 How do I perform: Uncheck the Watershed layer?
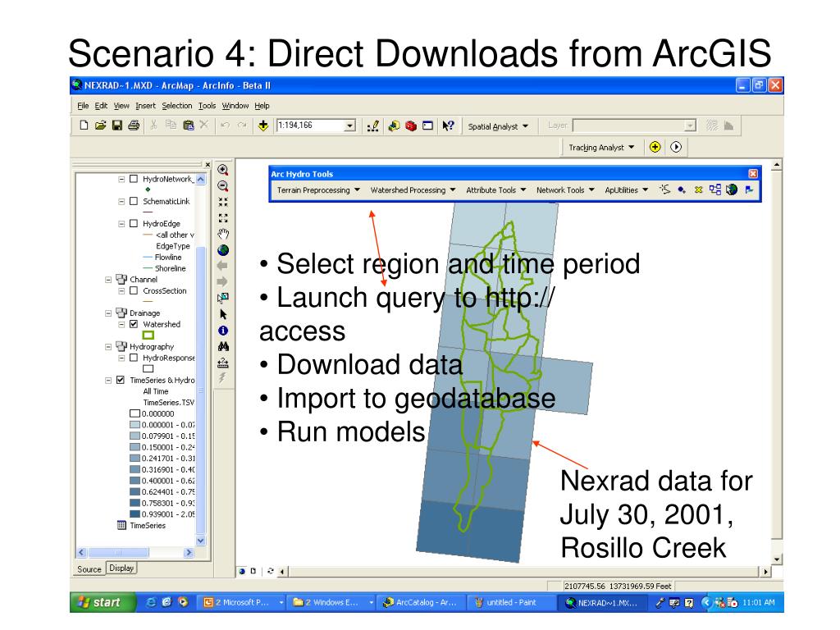[x=134, y=324]
